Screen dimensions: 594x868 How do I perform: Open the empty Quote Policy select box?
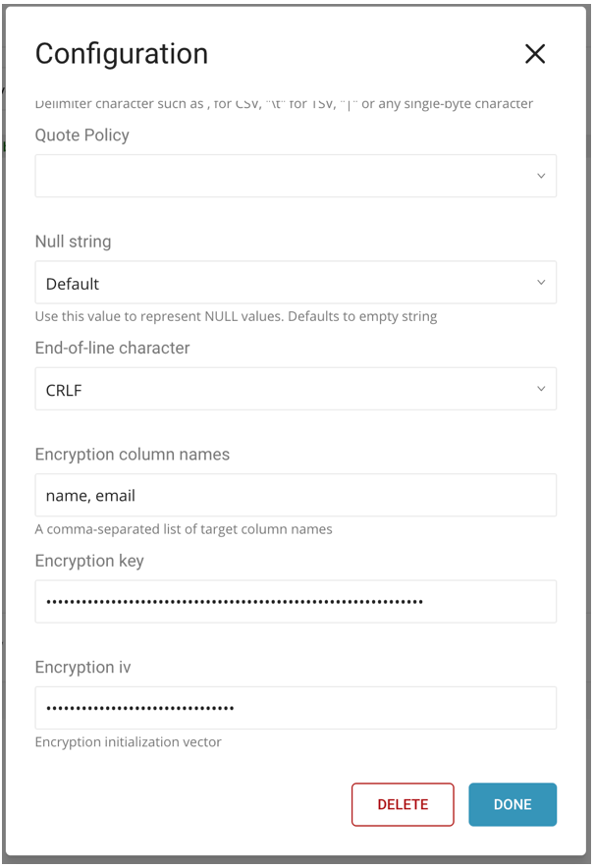[285, 177]
